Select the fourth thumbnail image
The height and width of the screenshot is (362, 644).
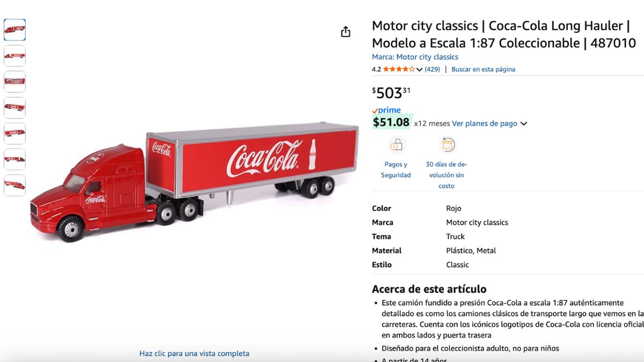(14, 107)
